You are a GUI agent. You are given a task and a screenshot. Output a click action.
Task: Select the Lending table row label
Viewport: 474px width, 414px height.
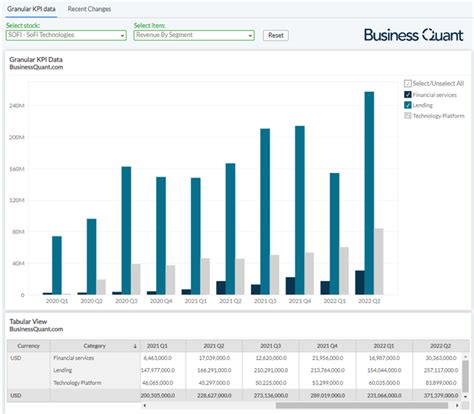(63, 370)
